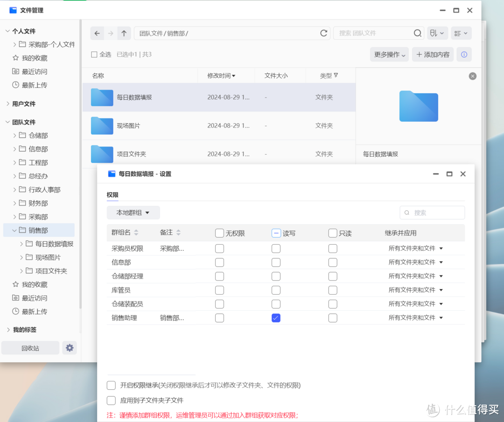Viewport: 504px width, 422px height.
Task: Check 应用到子文件夹子文件 option
Action: coord(111,400)
